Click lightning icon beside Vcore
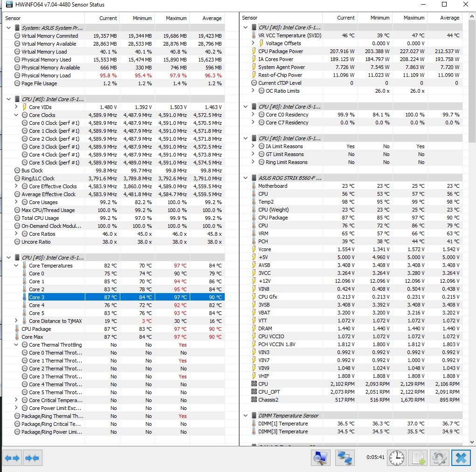 [x=254, y=249]
